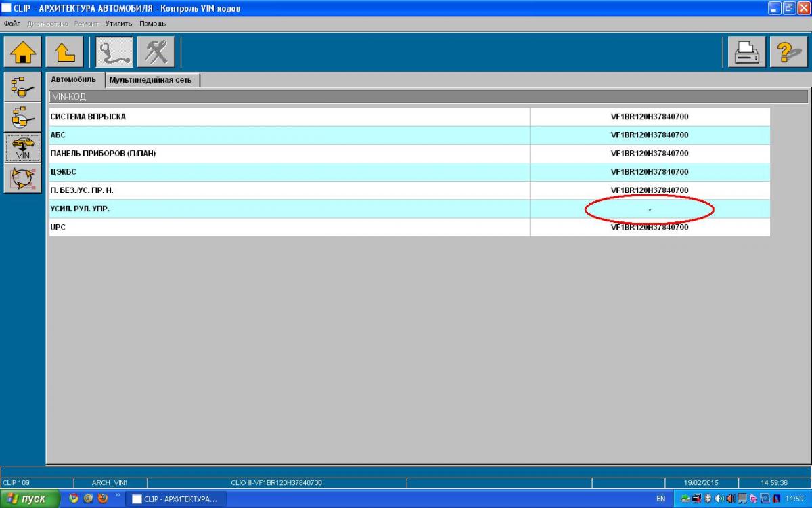This screenshot has width=812, height=508.
Task: Click the 14:59 taskbar clock
Action: 794,499
